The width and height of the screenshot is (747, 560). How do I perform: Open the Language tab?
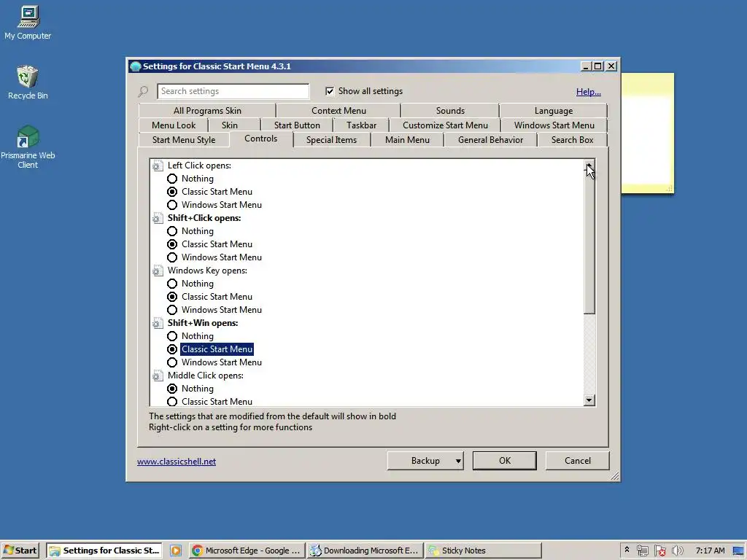[x=554, y=111]
